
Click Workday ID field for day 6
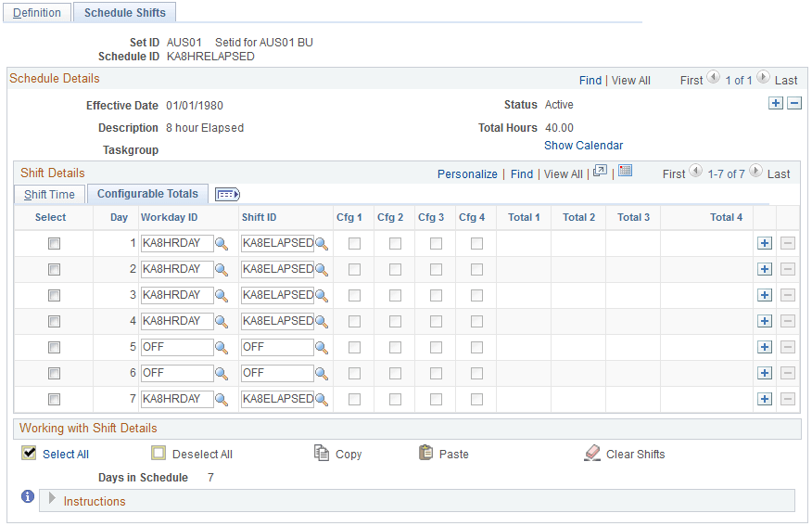[x=177, y=373]
